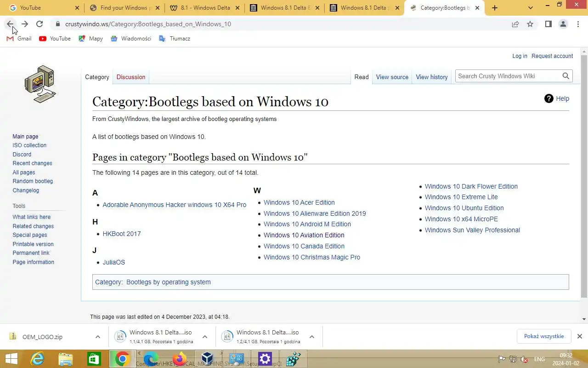Switch to the Find your Windows tab

(x=125, y=8)
